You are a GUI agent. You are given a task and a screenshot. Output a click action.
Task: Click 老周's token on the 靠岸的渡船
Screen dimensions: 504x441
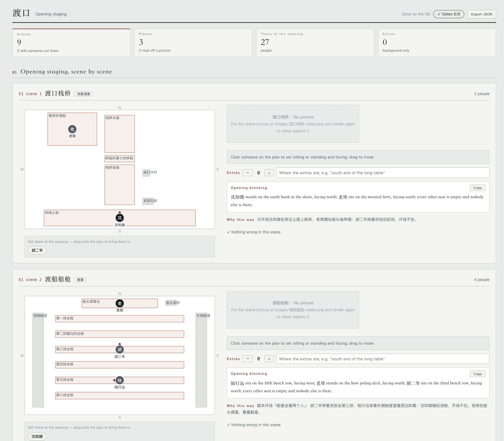72,129
